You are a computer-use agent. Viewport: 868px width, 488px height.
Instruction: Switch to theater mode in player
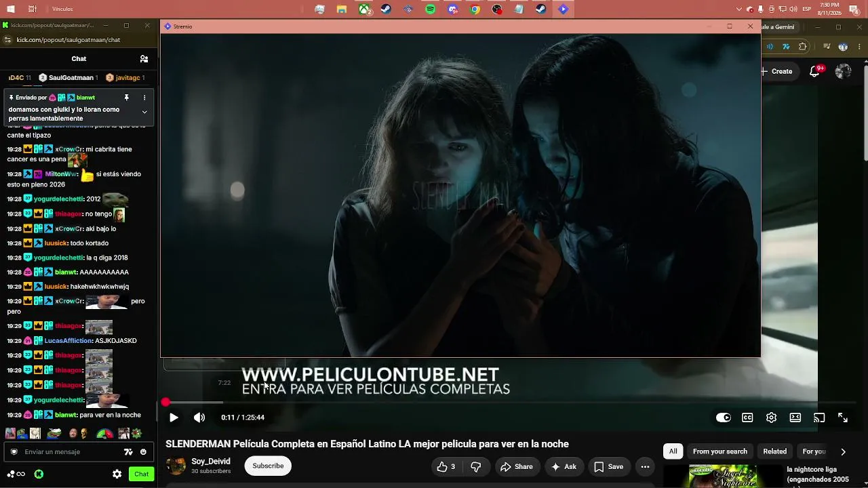click(x=795, y=418)
